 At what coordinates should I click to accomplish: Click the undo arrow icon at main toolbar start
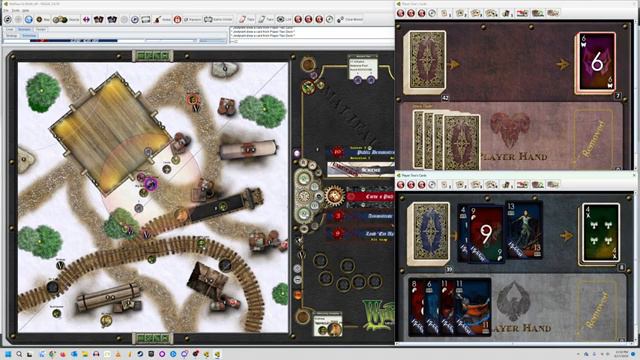(7, 19)
